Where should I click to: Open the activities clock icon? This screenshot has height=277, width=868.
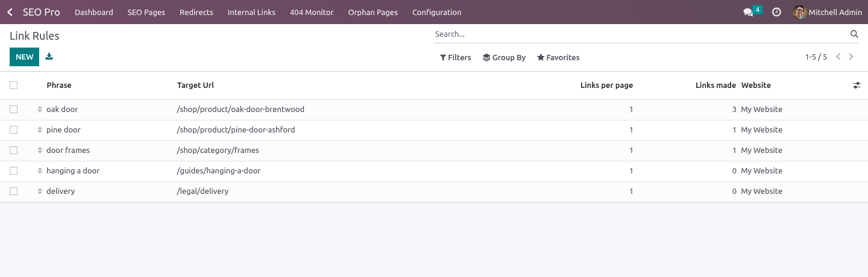[776, 12]
